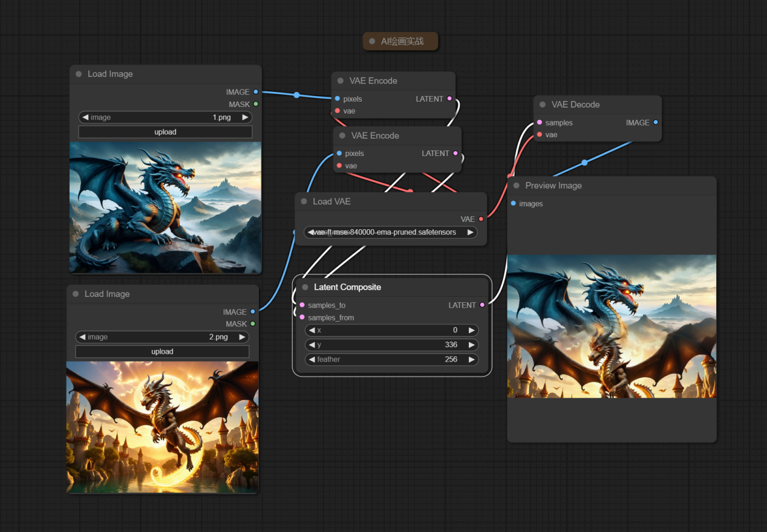767x532 pixels.
Task: Decrease the feather value of 256
Action: pyautogui.click(x=312, y=359)
